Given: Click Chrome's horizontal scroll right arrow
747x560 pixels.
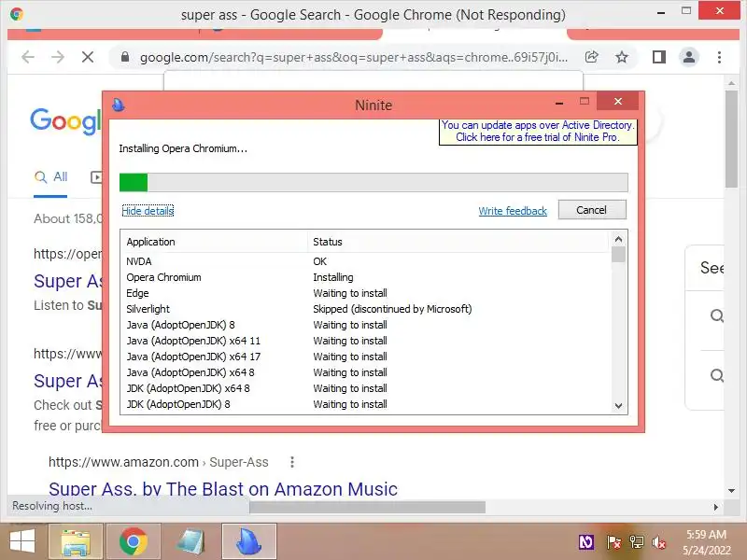Looking at the screenshot, I should point(715,507).
